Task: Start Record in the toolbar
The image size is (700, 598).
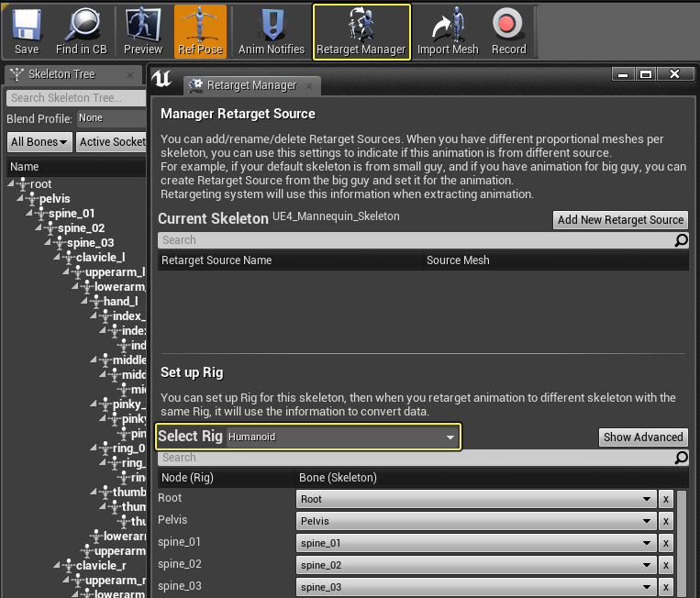Action: (508, 31)
